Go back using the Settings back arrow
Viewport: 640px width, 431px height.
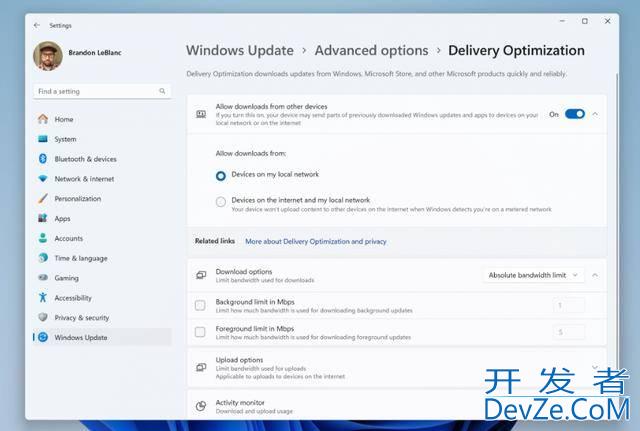[37, 25]
